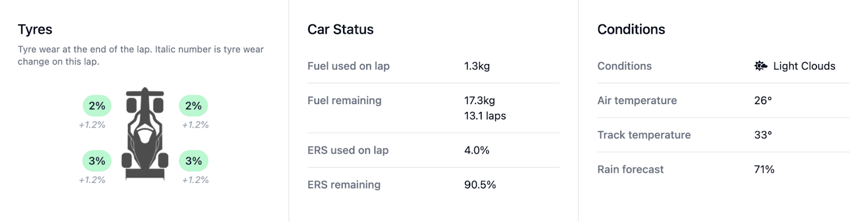868x222 pixels.
Task: Click the Track temperature label
Action: tap(644, 135)
